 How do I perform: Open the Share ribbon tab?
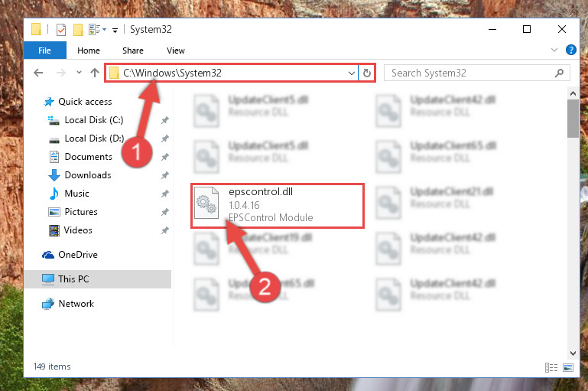[133, 51]
